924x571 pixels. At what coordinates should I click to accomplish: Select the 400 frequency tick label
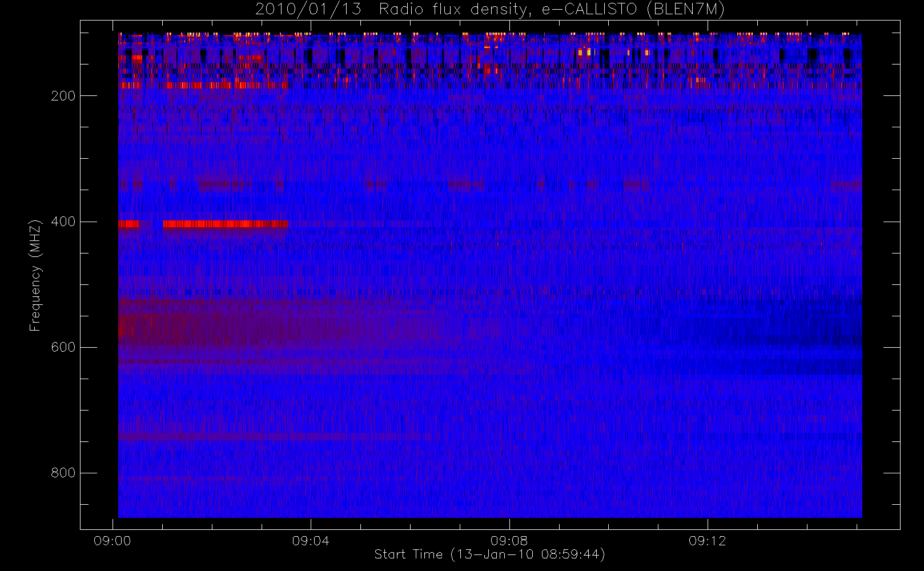(63, 222)
